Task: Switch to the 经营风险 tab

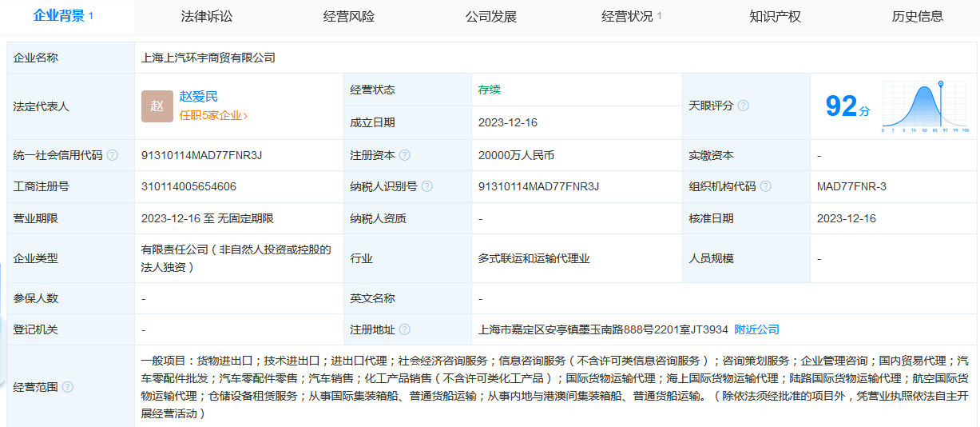Action: pyautogui.click(x=348, y=16)
